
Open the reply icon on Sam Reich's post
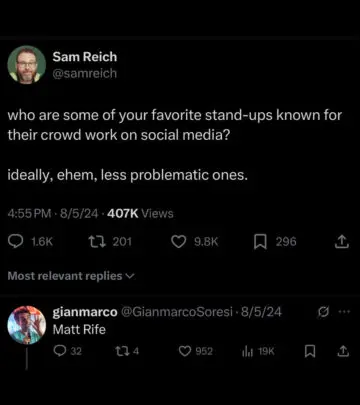[14, 242]
